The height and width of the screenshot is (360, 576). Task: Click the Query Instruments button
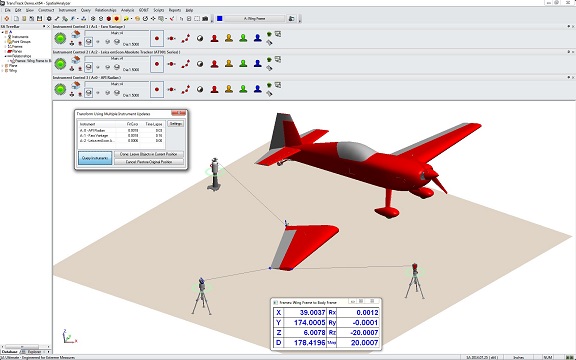pyautogui.click(x=95, y=158)
